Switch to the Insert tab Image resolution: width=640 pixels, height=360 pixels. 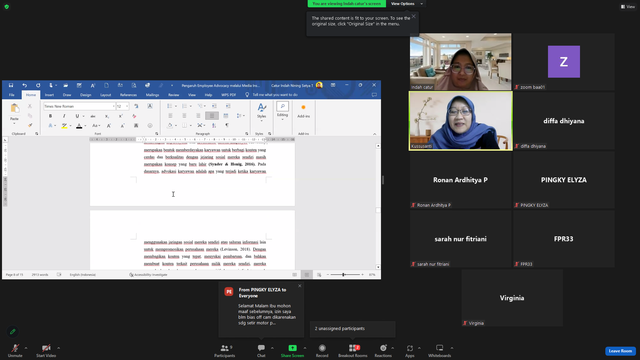click(49, 95)
